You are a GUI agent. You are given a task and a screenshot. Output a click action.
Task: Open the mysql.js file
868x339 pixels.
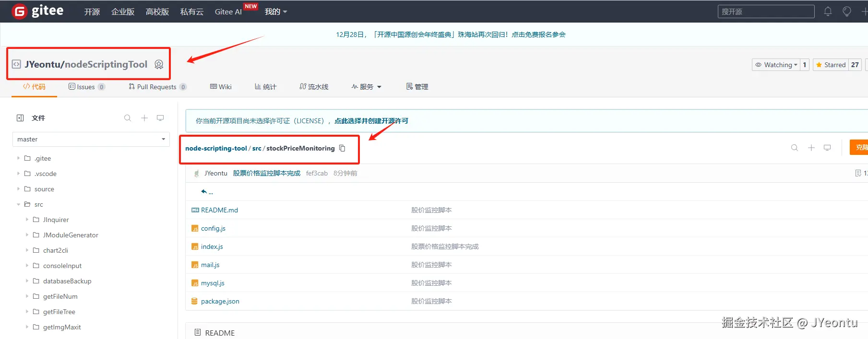(213, 283)
